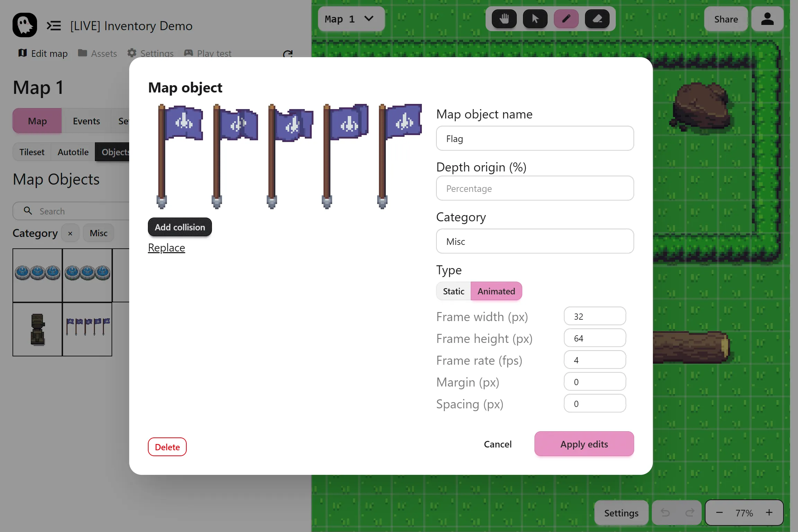Select the hand pan tool
This screenshot has height=532, width=798.
(x=504, y=19)
